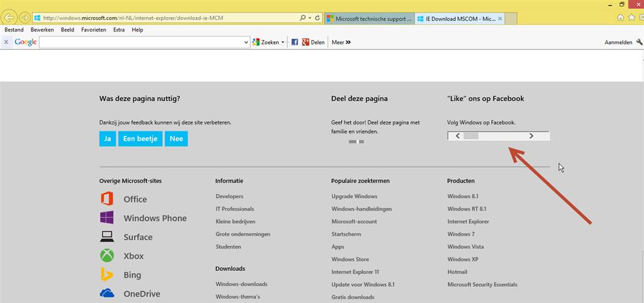Click Aanmelden in the Google toolbar
This screenshot has height=303, width=644.
click(618, 42)
